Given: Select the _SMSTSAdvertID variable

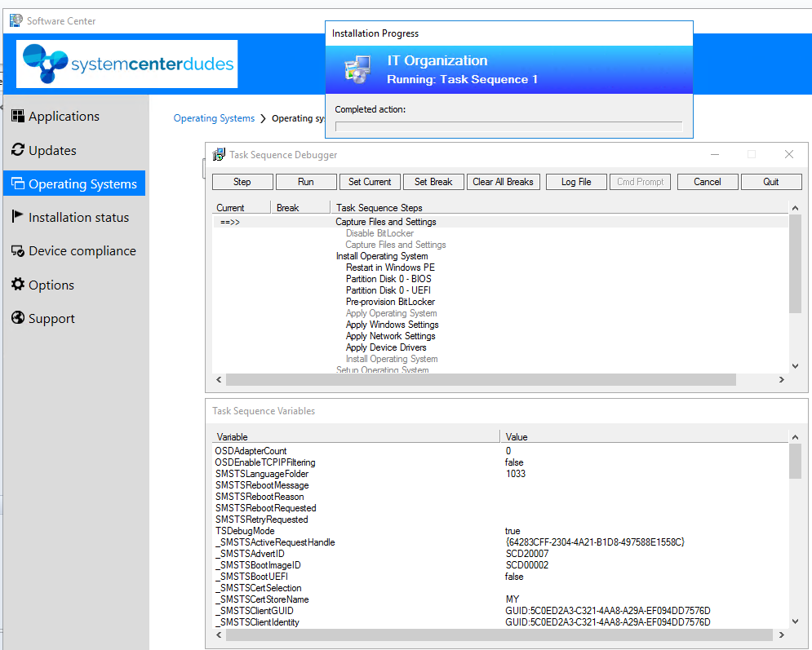Looking at the screenshot, I should (x=250, y=553).
